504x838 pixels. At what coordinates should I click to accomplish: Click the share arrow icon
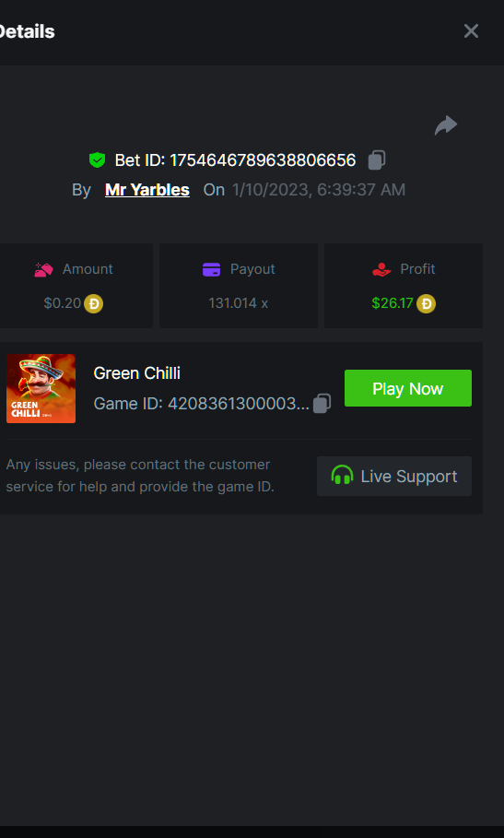point(446,125)
